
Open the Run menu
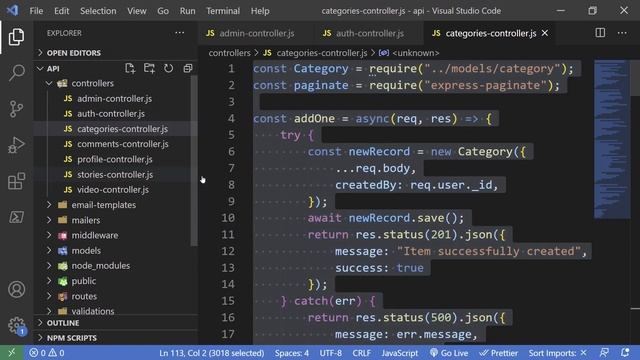(x=187, y=11)
